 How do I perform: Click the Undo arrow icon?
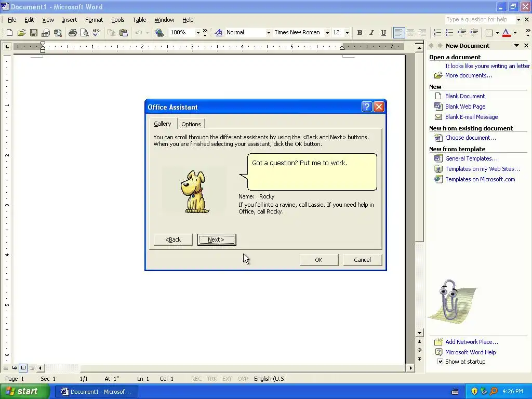(x=138, y=33)
